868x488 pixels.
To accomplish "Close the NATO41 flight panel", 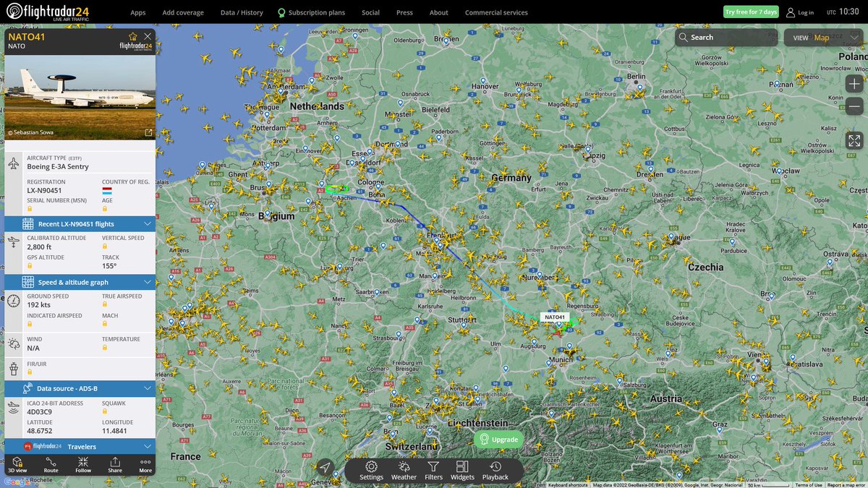I will click(148, 36).
